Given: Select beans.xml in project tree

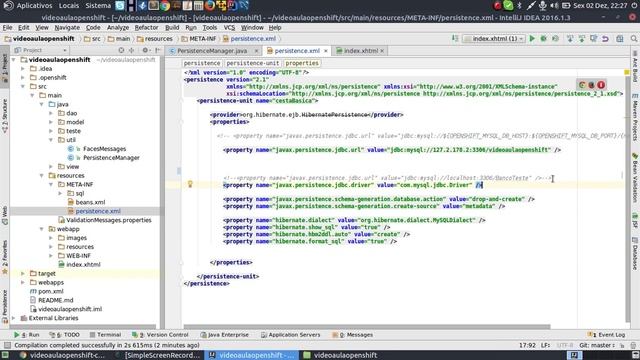Looking at the screenshot, I should (x=90, y=202).
